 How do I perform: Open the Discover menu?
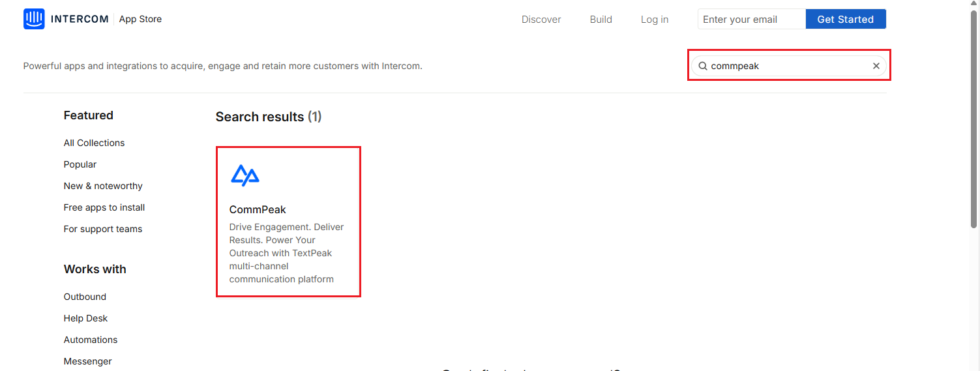coord(541,20)
